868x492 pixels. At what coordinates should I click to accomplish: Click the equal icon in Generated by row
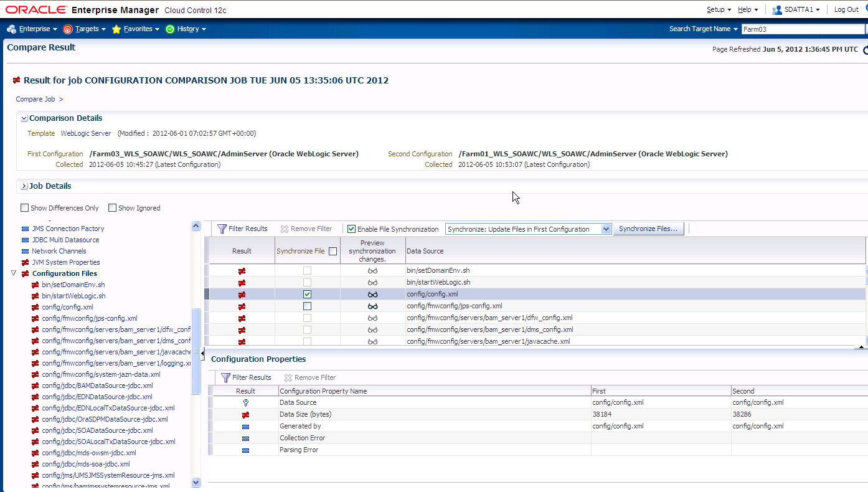[x=245, y=427]
